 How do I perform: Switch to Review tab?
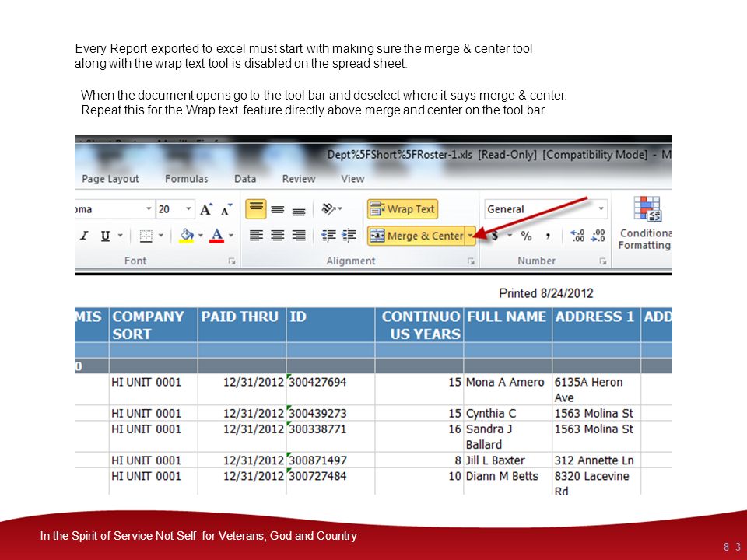[299, 179]
